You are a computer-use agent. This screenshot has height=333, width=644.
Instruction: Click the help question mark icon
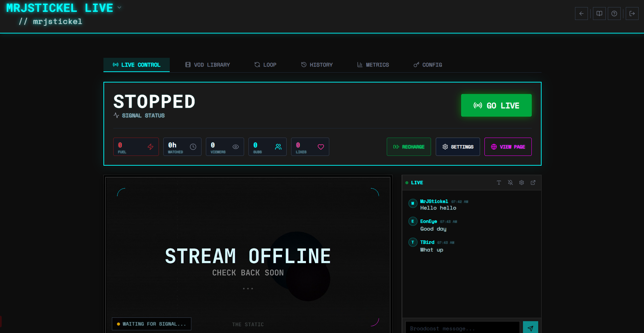[614, 14]
